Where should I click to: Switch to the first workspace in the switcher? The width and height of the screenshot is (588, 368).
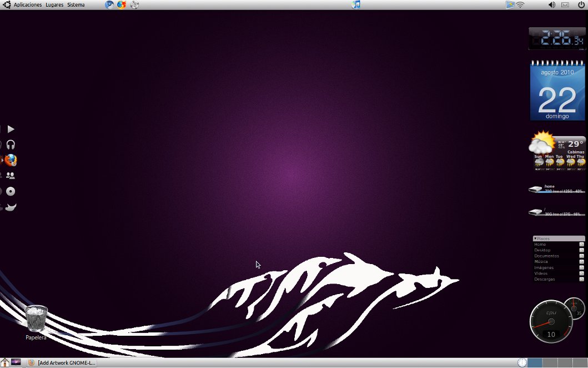(x=535, y=363)
